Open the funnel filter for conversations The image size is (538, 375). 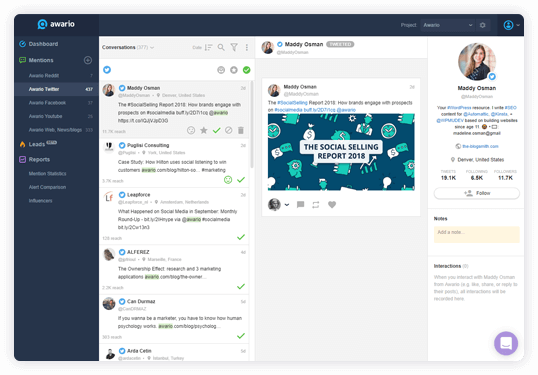click(234, 47)
